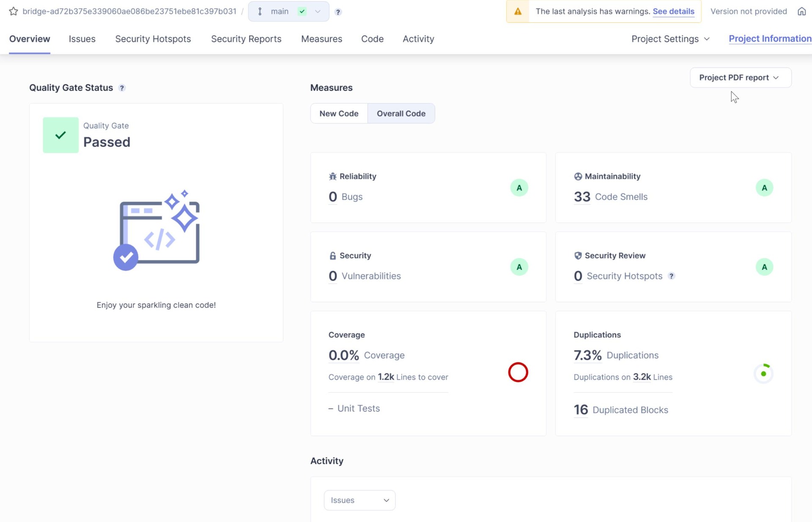Click the Maintainability A rating badge
This screenshot has width=812, height=522.
[764, 188]
